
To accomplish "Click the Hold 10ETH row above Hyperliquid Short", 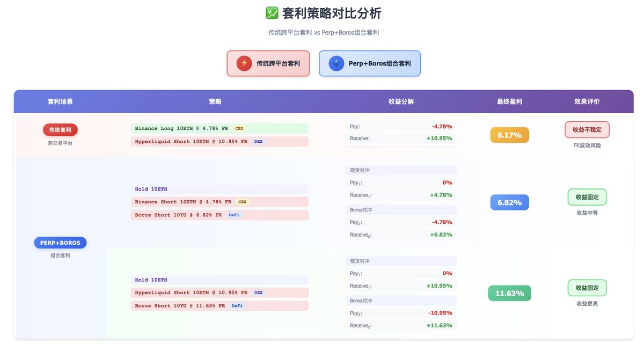I will point(219,280).
